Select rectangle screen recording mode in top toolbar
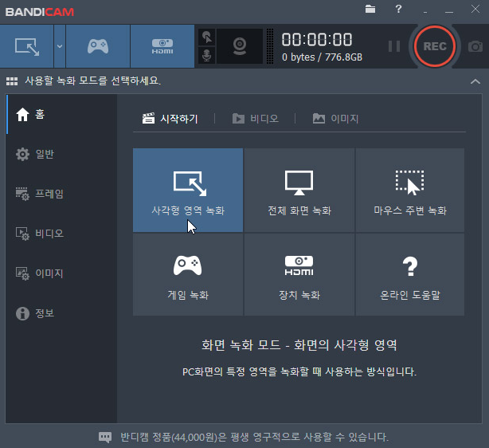This screenshot has height=448, width=489. pyautogui.click(x=27, y=46)
